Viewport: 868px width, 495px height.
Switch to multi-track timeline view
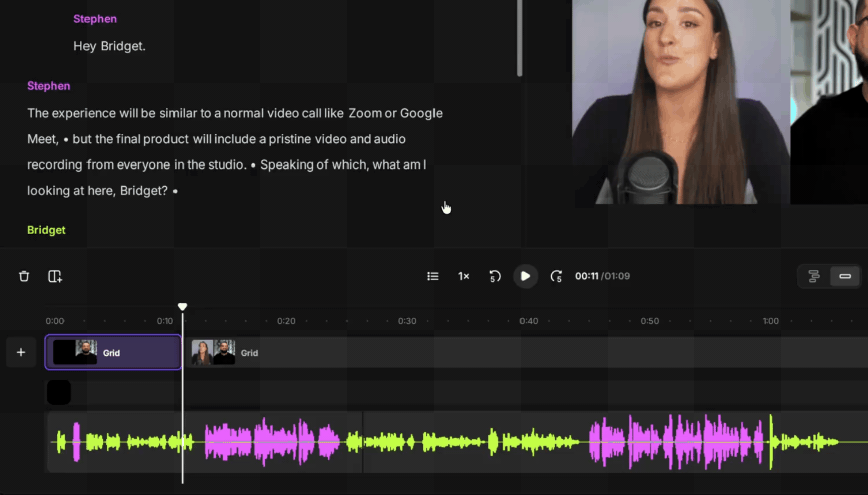814,276
